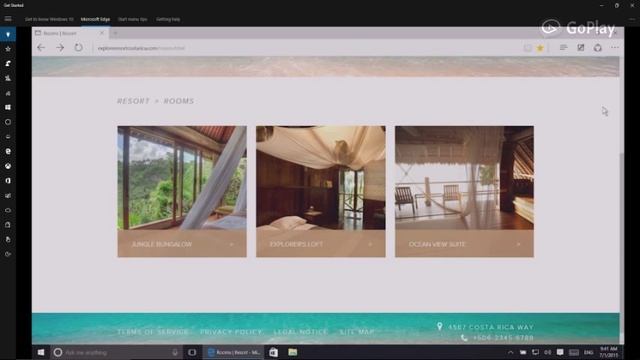Click the location pin icon in footer
The height and width of the screenshot is (360, 640).
440,327
